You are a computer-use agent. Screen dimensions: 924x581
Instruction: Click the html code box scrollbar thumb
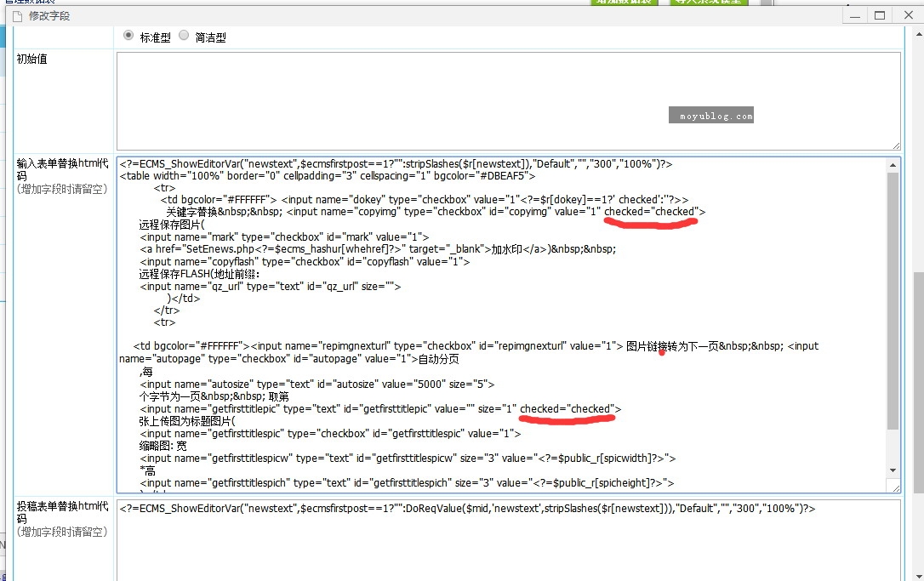pyautogui.click(x=893, y=298)
